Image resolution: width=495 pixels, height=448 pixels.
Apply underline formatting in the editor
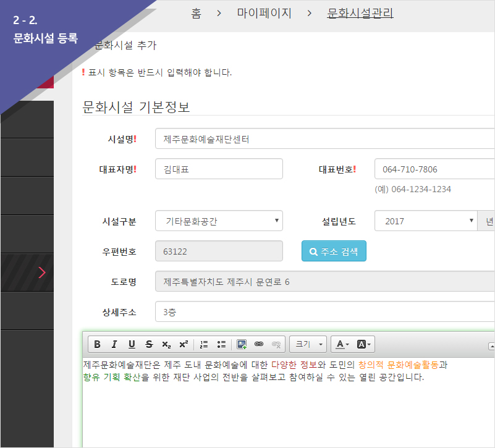(x=132, y=344)
